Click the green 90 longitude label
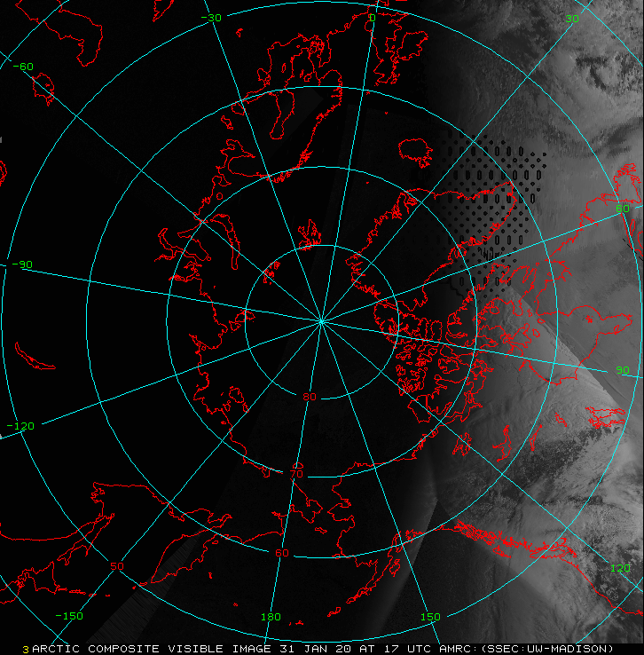 coord(623,370)
